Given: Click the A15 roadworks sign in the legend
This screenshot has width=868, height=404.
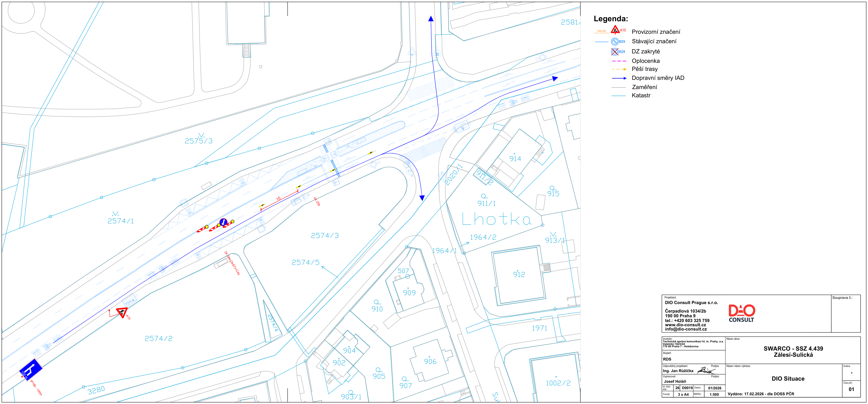Looking at the screenshot, I should point(615,30).
